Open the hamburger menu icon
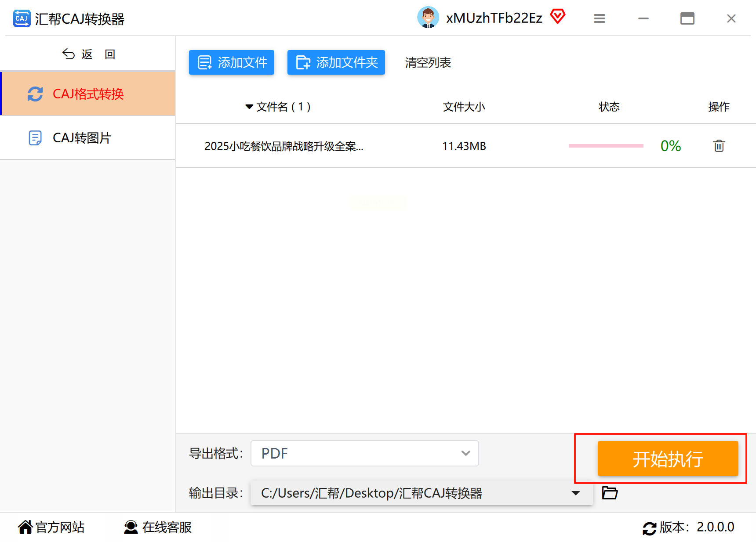 tap(600, 18)
